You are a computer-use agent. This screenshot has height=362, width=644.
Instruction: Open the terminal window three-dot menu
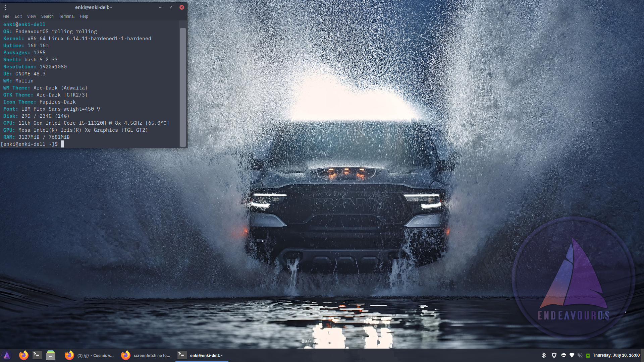5,7
